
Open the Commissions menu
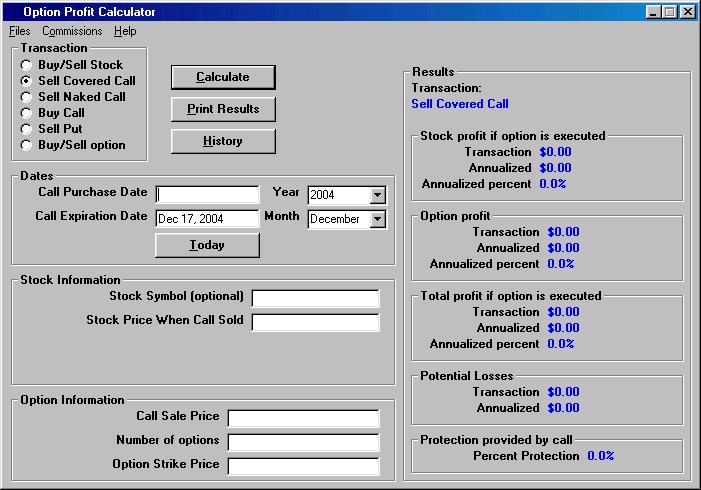pyautogui.click(x=72, y=31)
